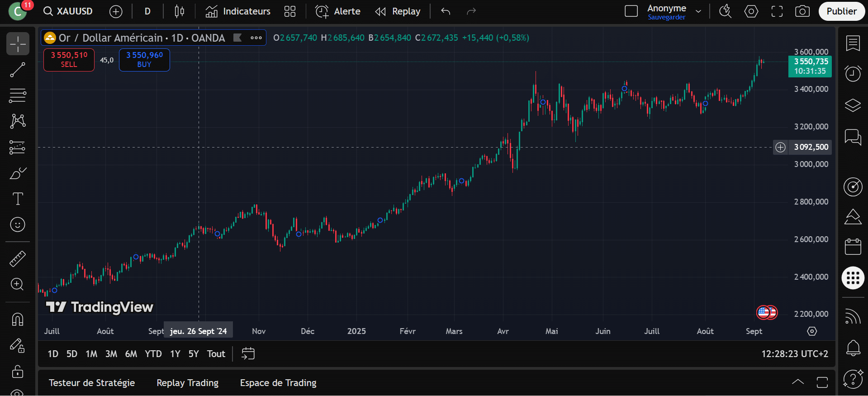Select the trend line drawing tool
Viewport: 868px width, 396px height.
pos(18,70)
